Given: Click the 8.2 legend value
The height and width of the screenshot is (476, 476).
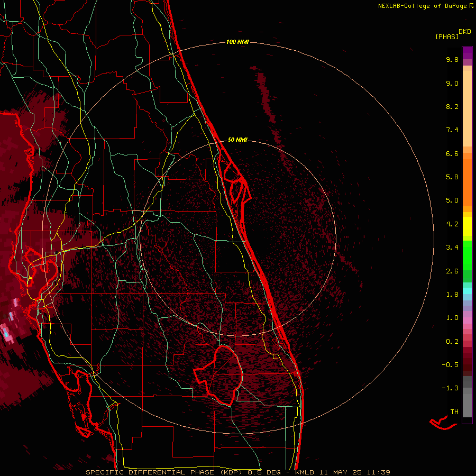Looking at the screenshot, I should (x=452, y=106).
